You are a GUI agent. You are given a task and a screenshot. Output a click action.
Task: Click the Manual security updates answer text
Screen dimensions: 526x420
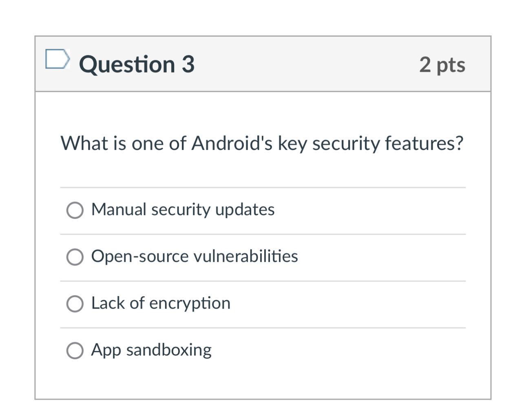183,210
